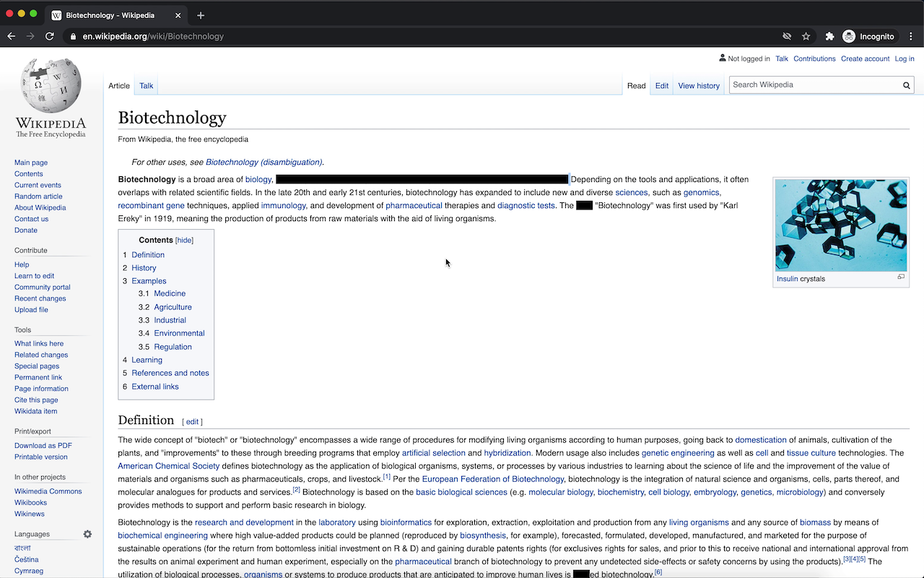Click the padlock site info icon
Screen dimensions: 924x578
coord(73,36)
